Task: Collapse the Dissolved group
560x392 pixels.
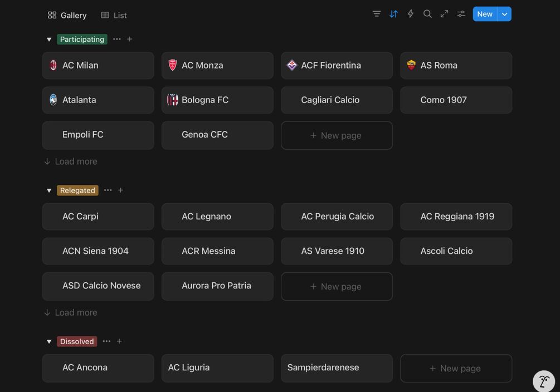Action: pyautogui.click(x=49, y=341)
